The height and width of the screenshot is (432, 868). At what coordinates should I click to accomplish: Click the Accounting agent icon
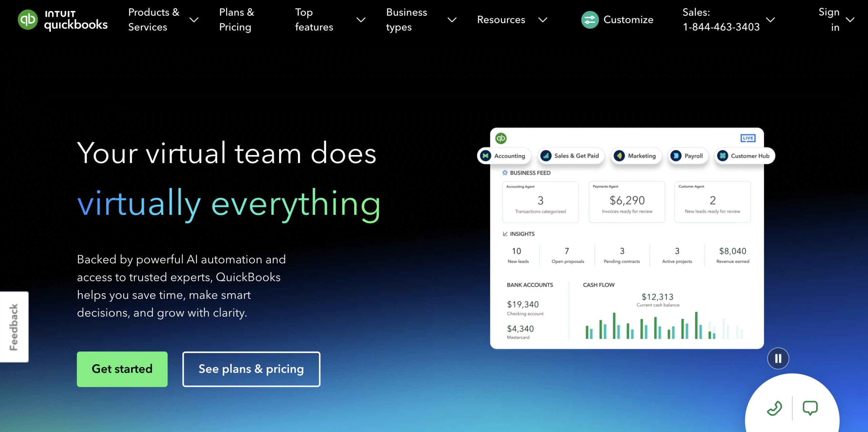tap(486, 156)
